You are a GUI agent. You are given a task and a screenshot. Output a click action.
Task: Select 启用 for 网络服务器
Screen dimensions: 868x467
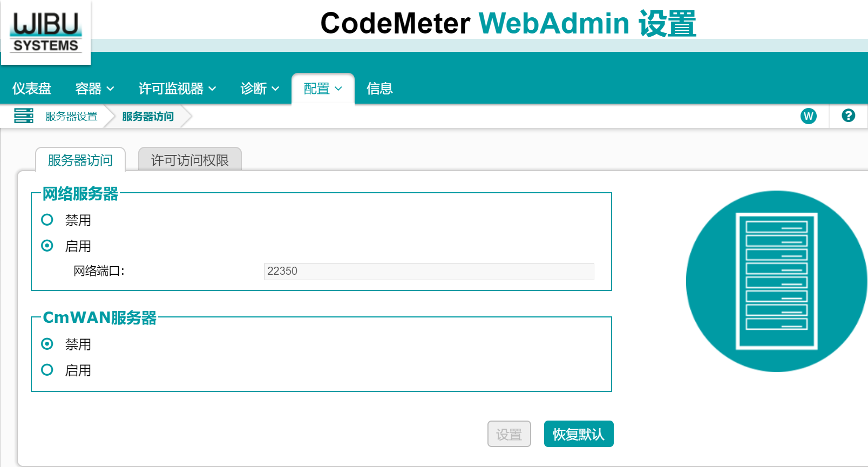(x=48, y=246)
